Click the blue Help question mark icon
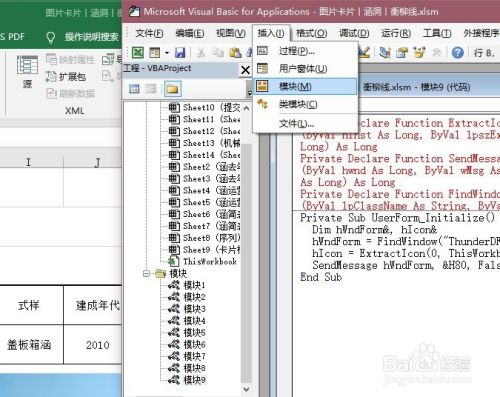The width and height of the screenshot is (500, 397). pos(458,53)
